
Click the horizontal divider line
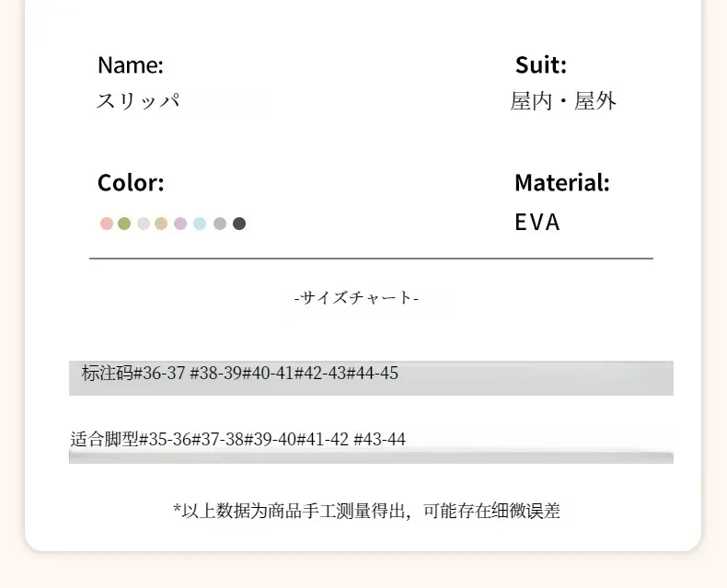click(x=371, y=259)
